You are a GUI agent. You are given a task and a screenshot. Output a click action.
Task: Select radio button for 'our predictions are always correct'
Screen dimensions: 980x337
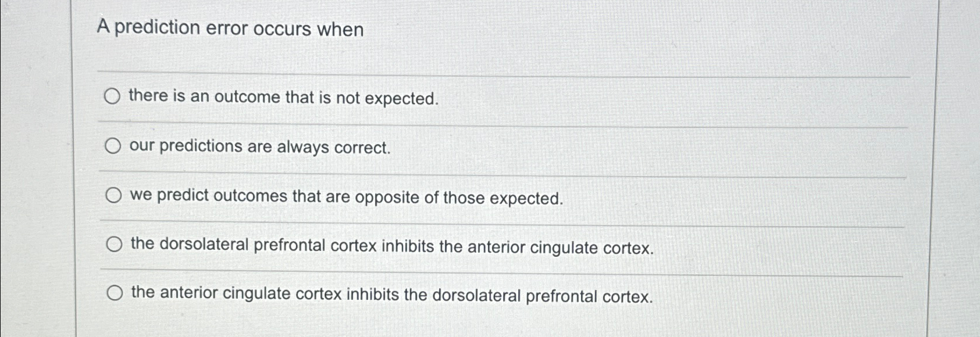click(x=112, y=146)
